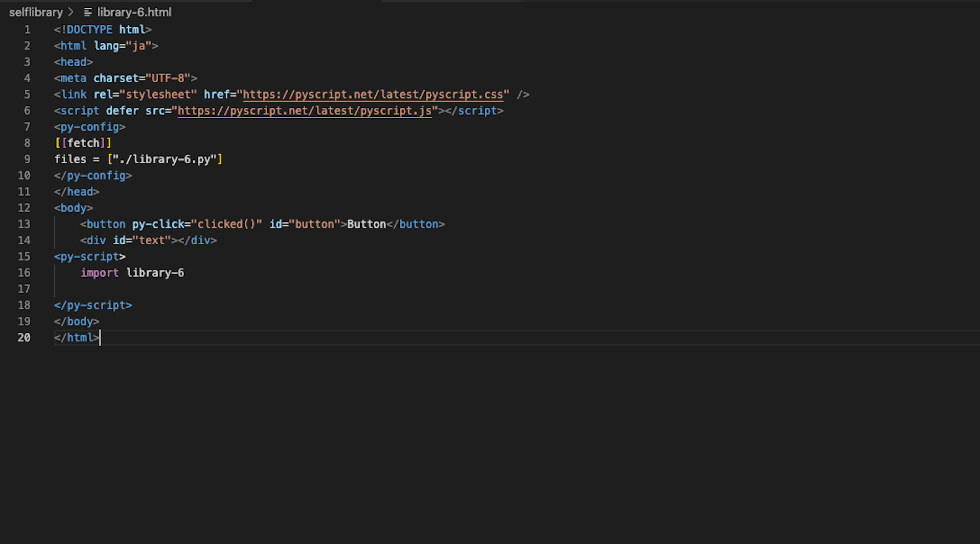Select the Button label text on line 13

pyautogui.click(x=366, y=224)
